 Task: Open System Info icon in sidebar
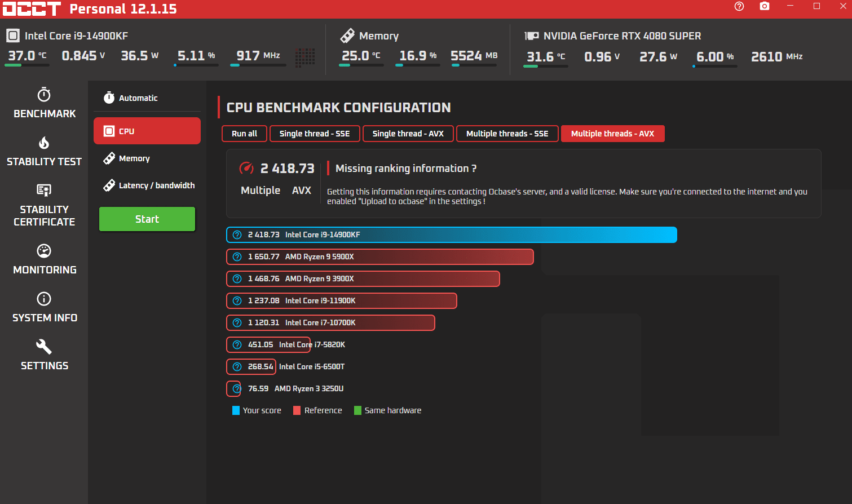[x=44, y=299]
